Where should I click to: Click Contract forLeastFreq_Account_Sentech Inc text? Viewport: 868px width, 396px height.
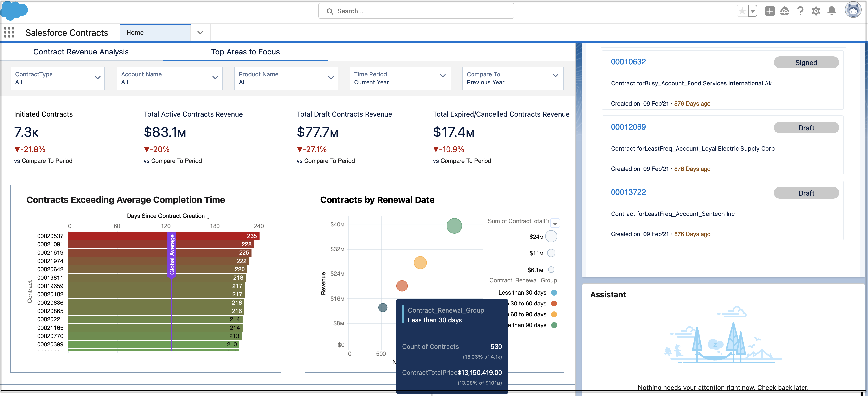click(673, 214)
